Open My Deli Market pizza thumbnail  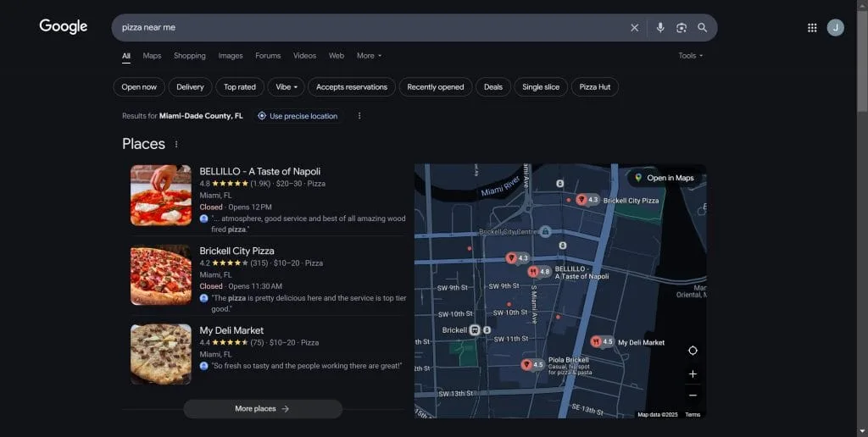pos(161,354)
